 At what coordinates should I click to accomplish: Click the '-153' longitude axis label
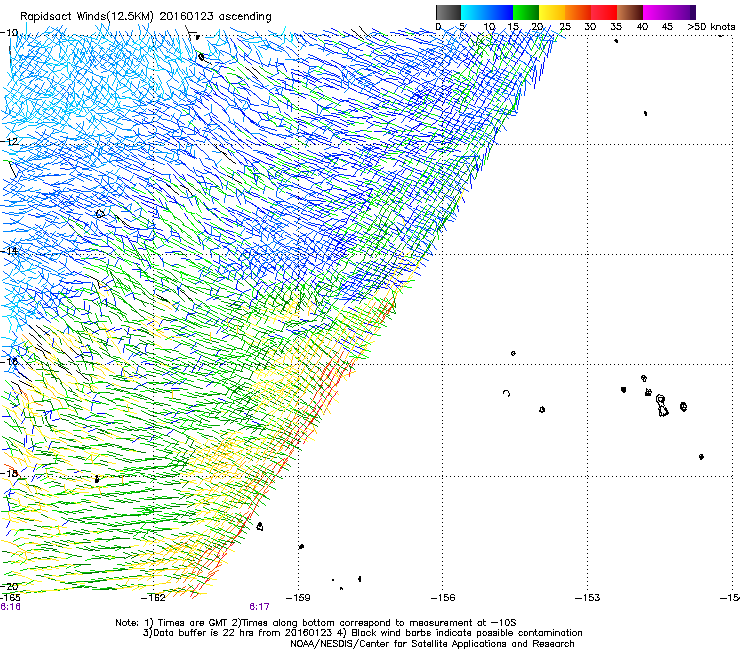tap(587, 598)
